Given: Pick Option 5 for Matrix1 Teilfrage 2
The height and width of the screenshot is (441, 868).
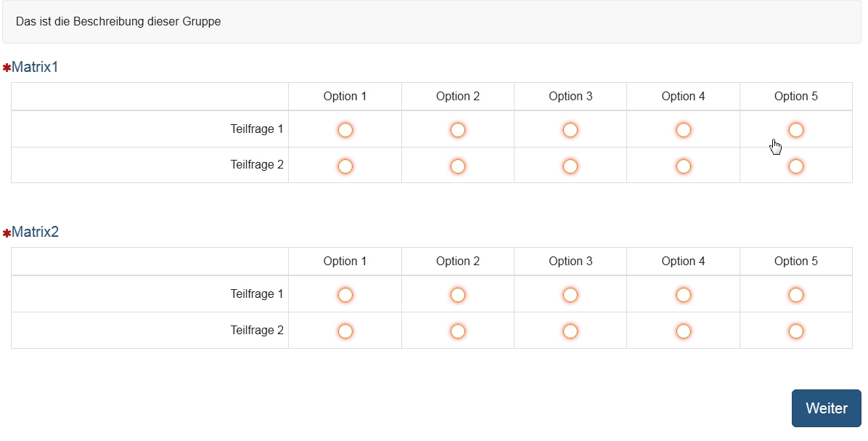Looking at the screenshot, I should (x=796, y=166).
